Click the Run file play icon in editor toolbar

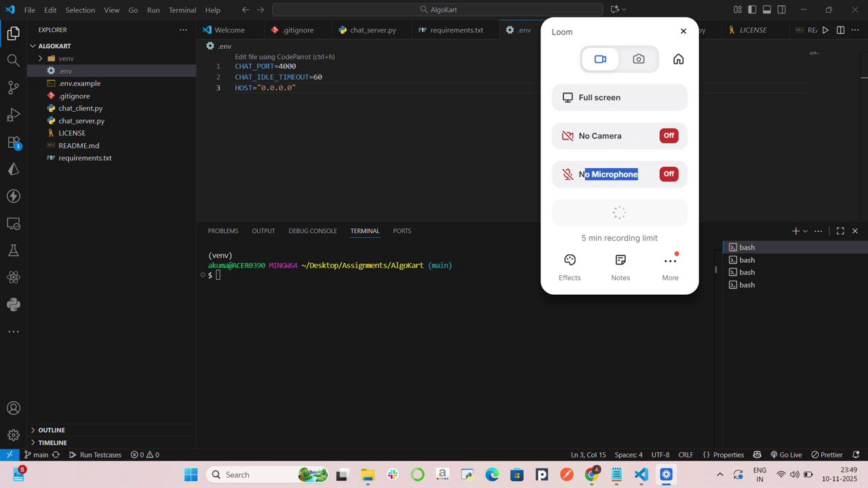(825, 30)
